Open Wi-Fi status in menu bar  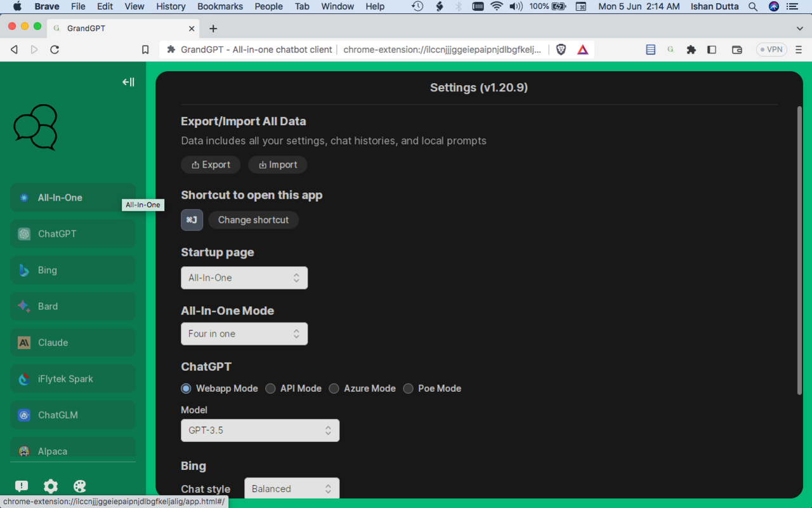[497, 6]
